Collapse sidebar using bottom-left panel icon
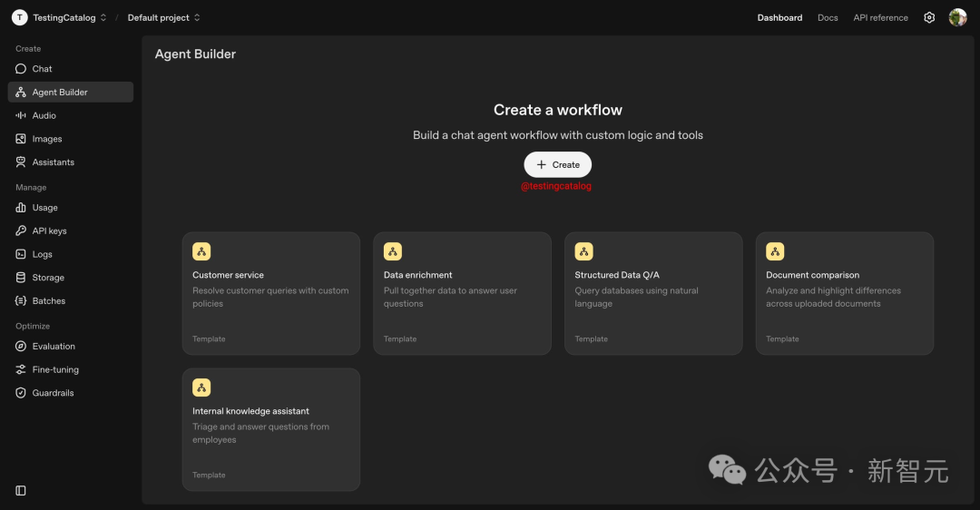The width and height of the screenshot is (980, 510). coord(21,491)
